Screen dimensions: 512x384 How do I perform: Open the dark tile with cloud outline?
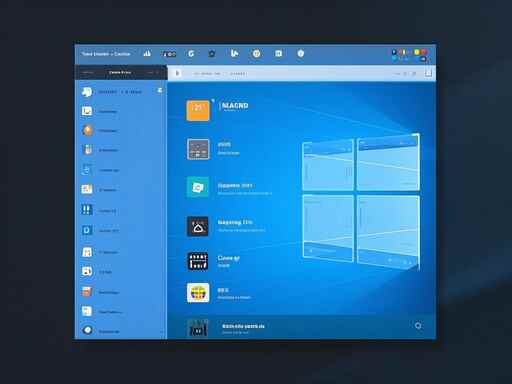[x=198, y=226]
